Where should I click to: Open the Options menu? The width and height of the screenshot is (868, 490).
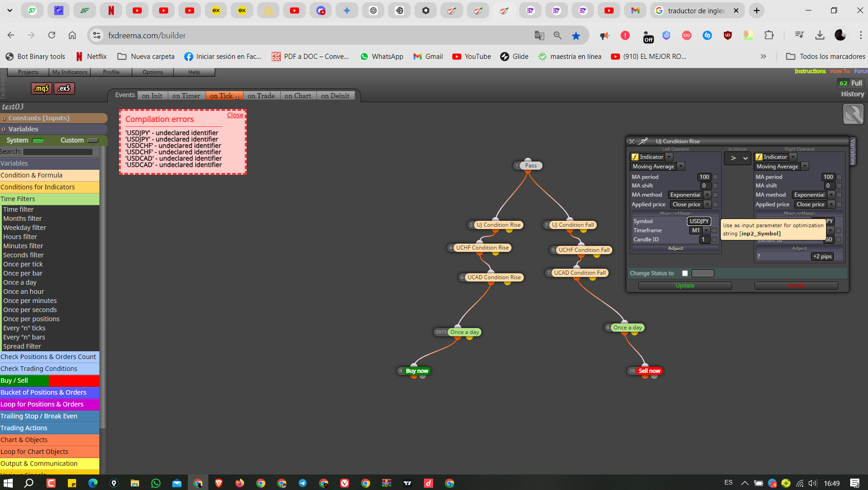[153, 72]
